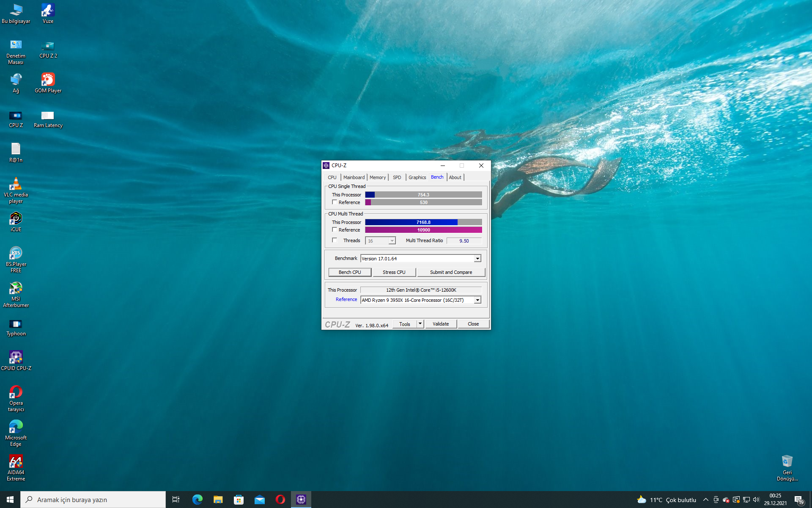Minimize the CPU-Z window

442,166
